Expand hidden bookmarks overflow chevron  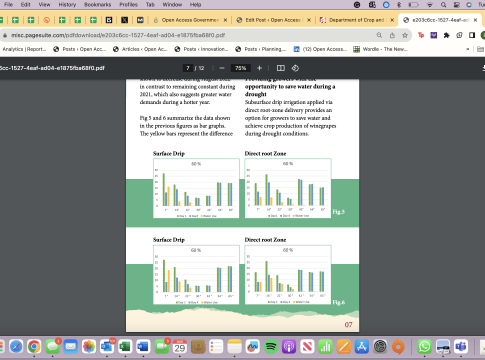point(468,49)
